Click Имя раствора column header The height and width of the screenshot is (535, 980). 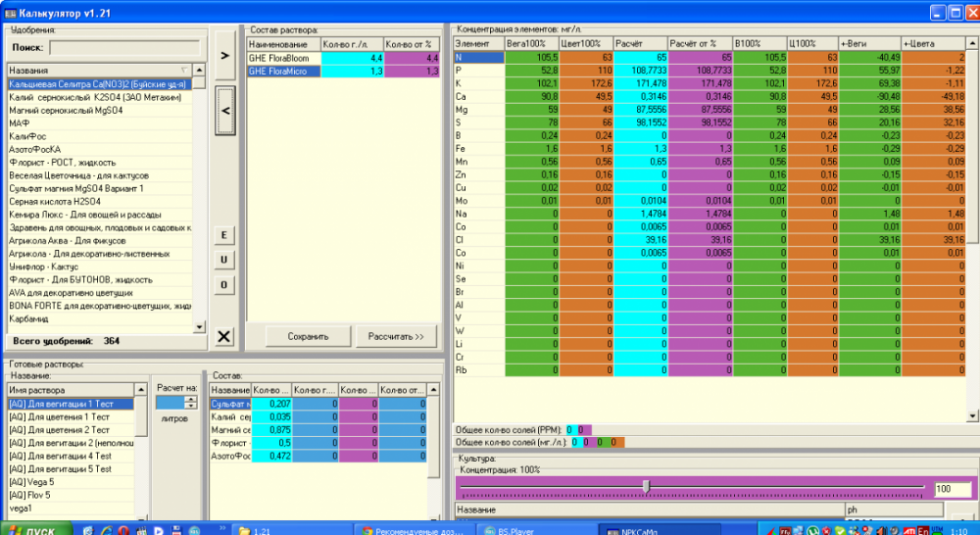[x=71, y=390]
